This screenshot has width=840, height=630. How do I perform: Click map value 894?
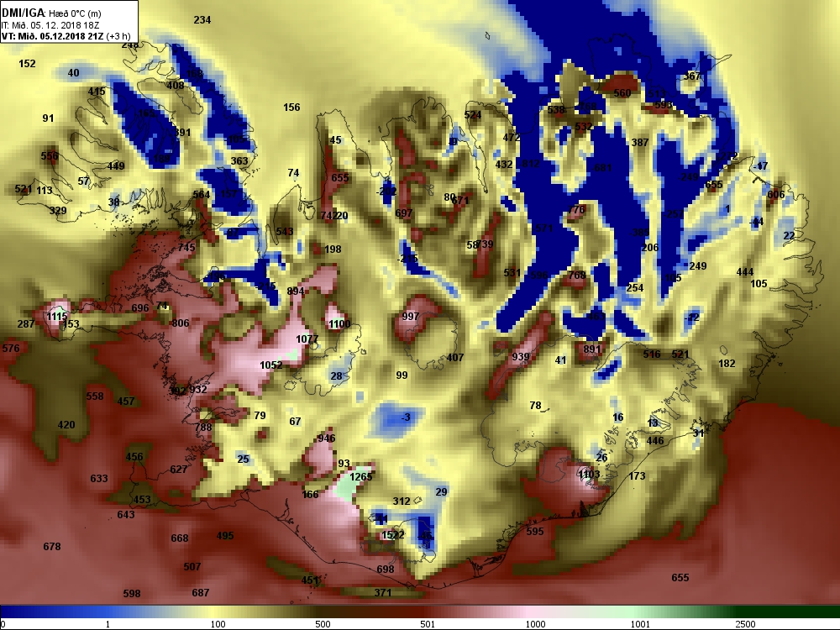pos(295,291)
